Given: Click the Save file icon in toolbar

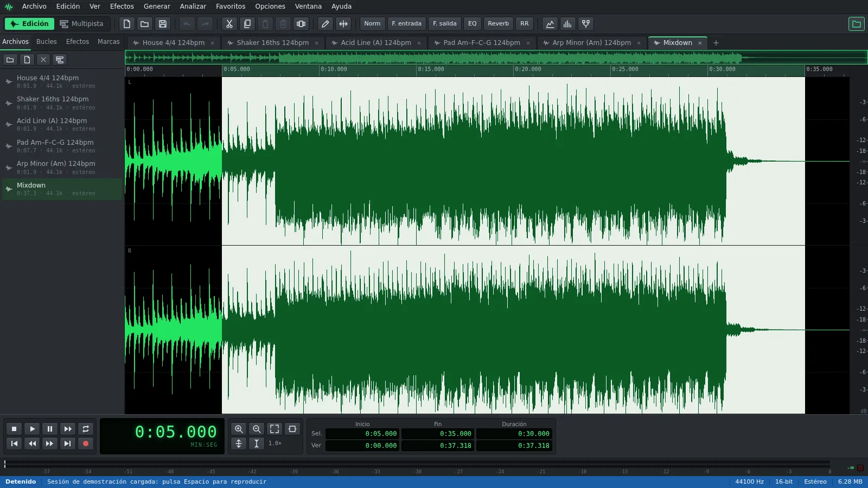Looking at the screenshot, I should click(163, 24).
